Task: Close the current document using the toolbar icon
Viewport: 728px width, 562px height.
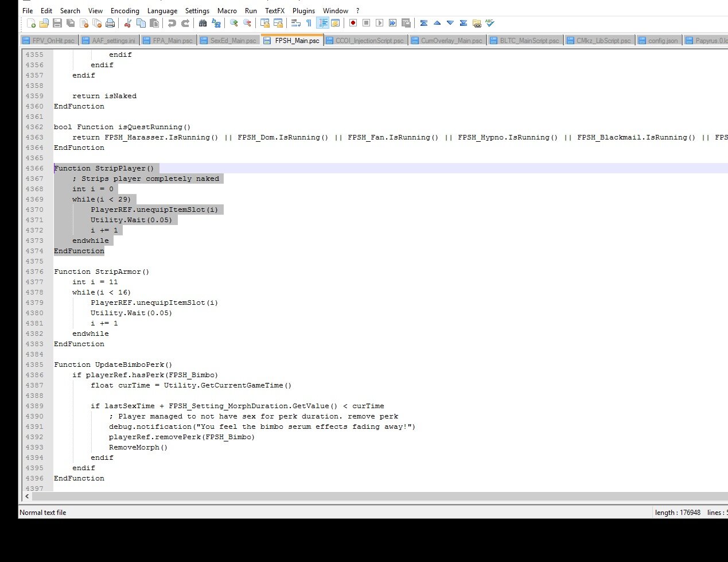Action: click(x=84, y=23)
